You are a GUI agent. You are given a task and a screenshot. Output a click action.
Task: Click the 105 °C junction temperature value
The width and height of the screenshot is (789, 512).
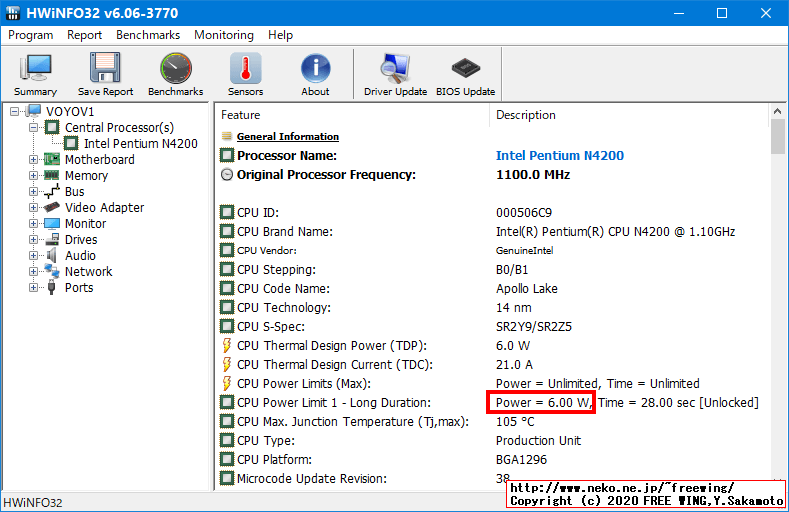[515, 421]
